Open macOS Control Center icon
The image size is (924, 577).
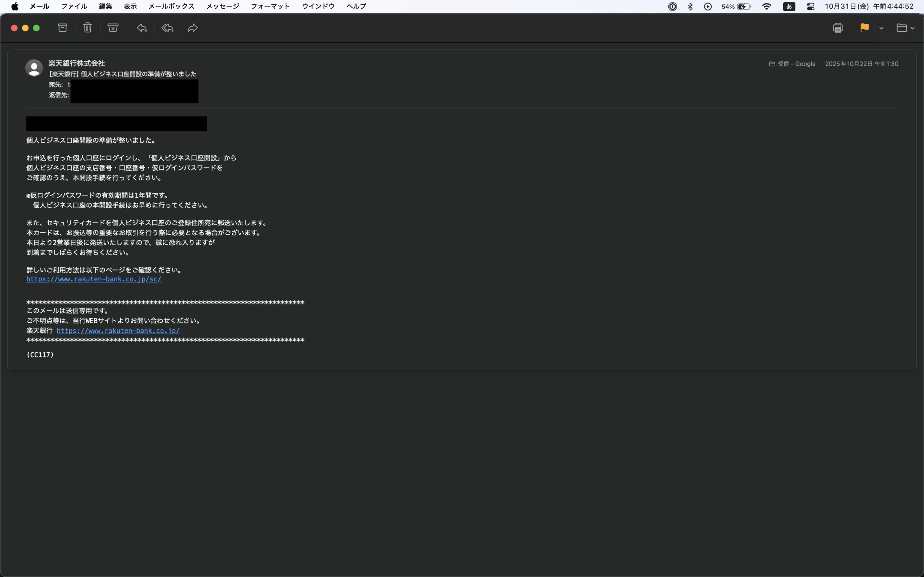(x=811, y=6)
